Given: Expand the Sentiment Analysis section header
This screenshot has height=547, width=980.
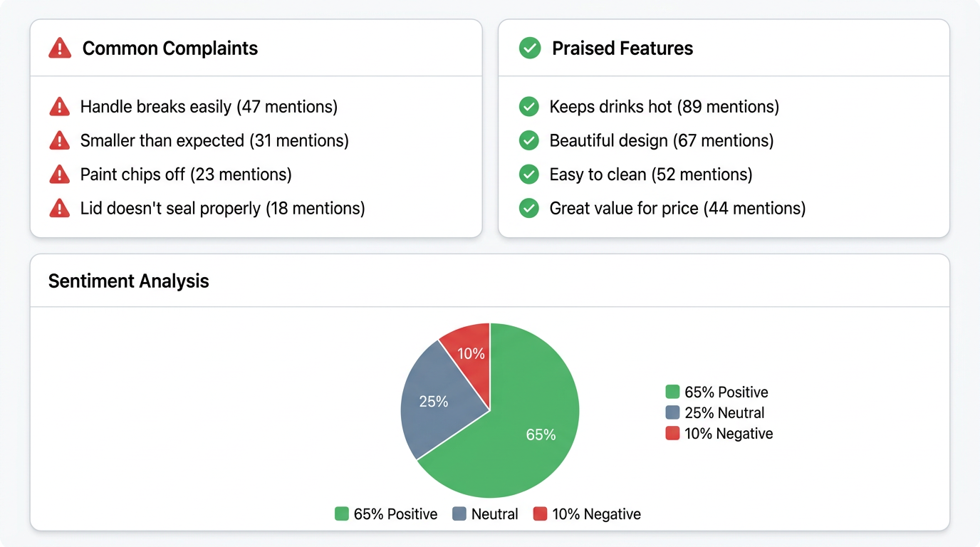Looking at the screenshot, I should [128, 281].
